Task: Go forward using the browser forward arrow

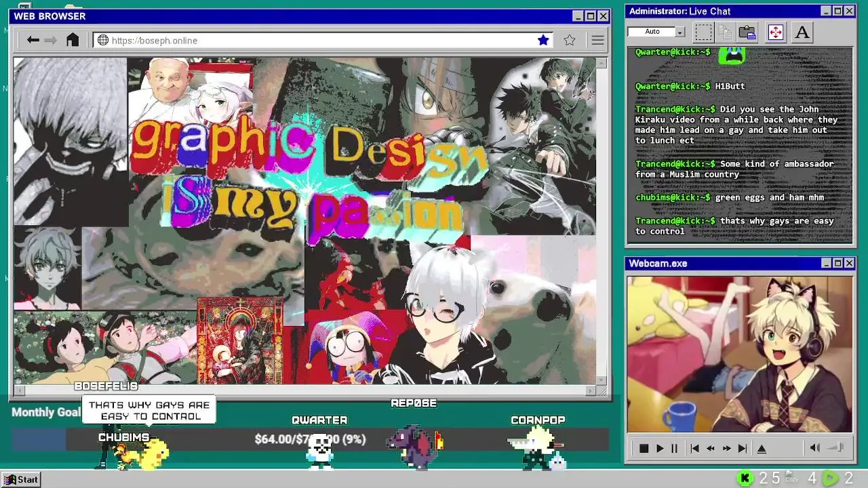Action: click(x=50, y=41)
